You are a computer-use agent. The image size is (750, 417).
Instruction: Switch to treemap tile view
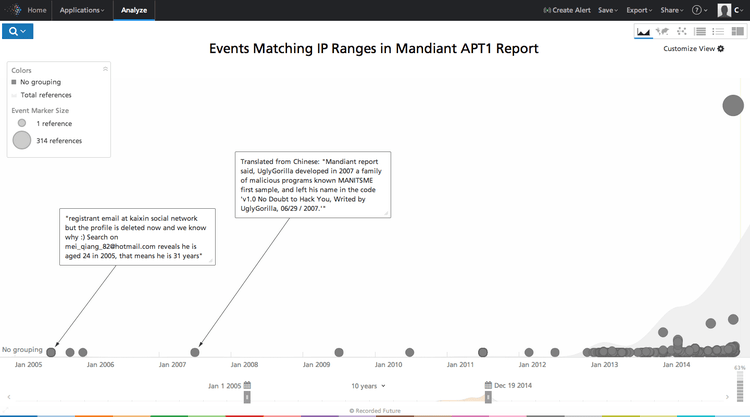(736, 32)
